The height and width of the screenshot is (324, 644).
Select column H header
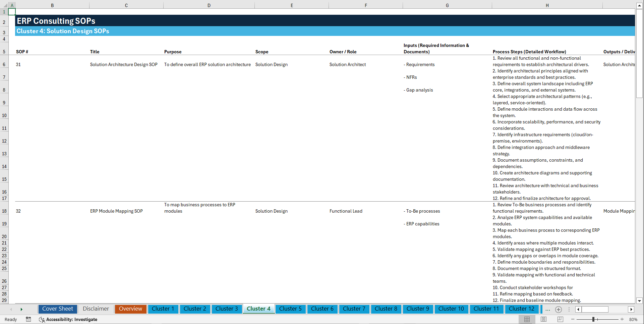(547, 5)
